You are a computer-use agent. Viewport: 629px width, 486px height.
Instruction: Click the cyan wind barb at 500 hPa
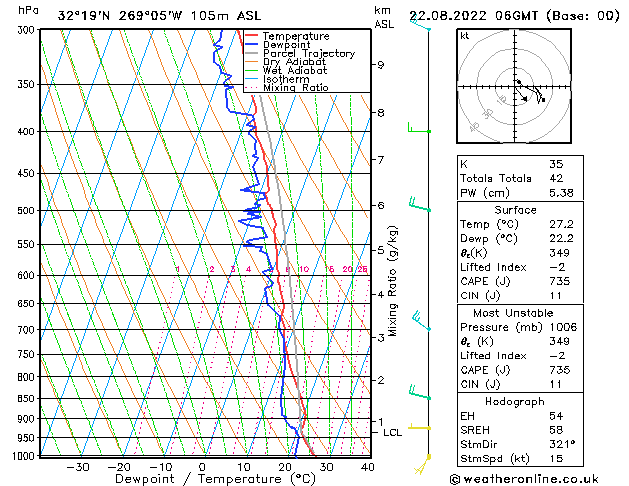(420, 205)
